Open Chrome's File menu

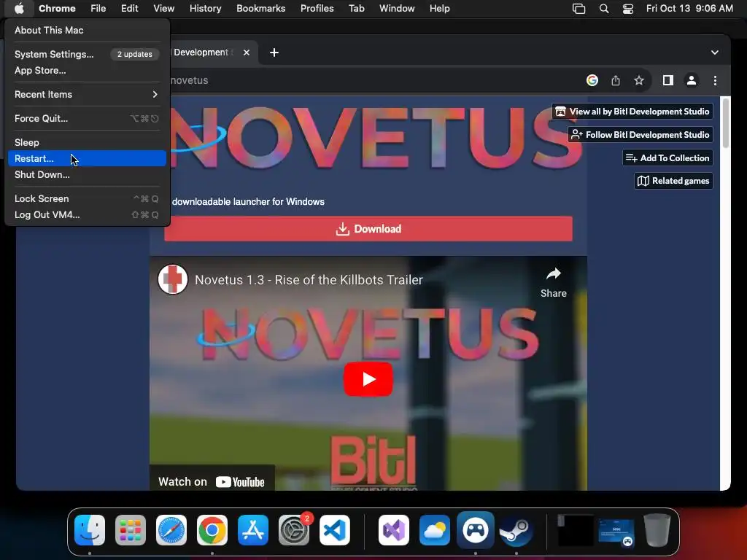[x=98, y=8]
